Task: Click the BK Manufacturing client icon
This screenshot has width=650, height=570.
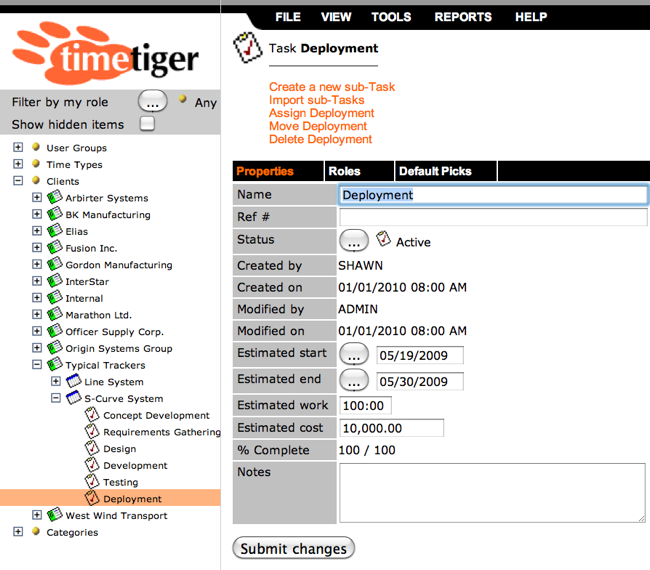Action: tap(55, 213)
